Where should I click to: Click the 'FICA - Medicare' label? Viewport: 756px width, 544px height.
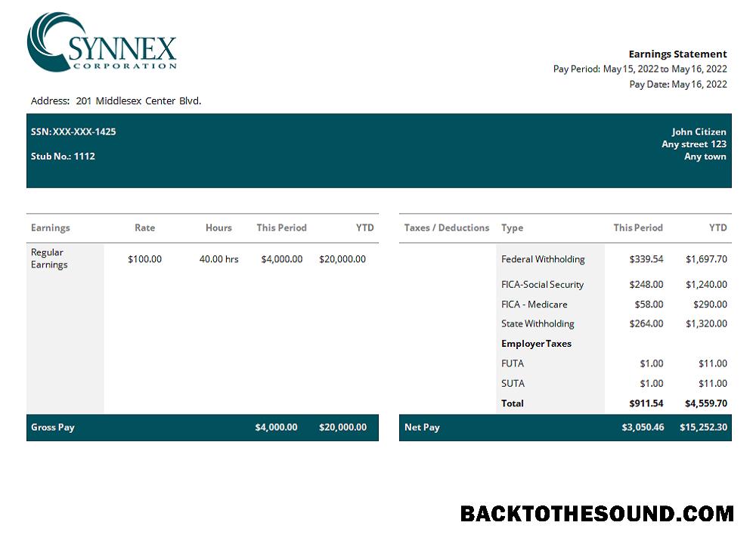pyautogui.click(x=534, y=304)
